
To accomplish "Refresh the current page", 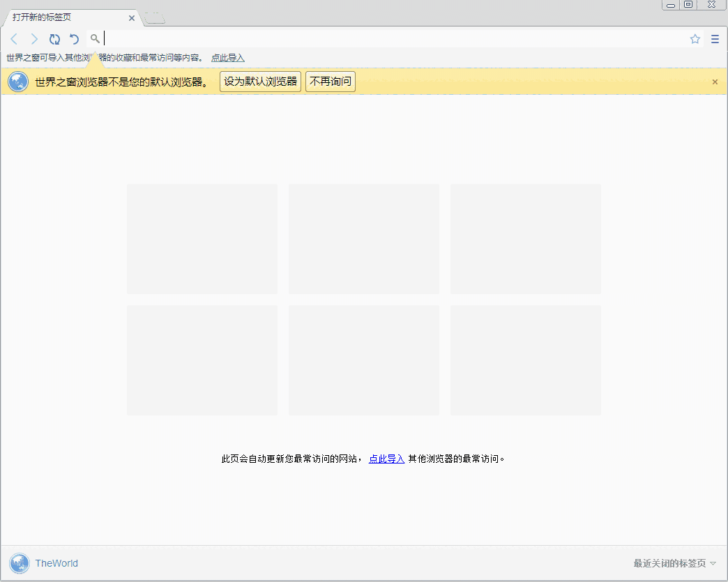I will click(x=54, y=39).
